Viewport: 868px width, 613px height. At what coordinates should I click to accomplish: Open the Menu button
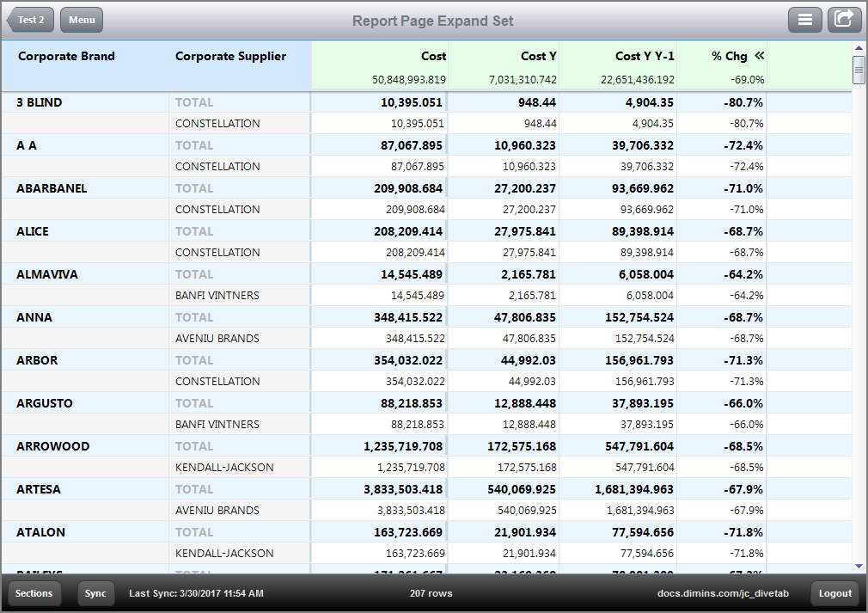pyautogui.click(x=81, y=19)
